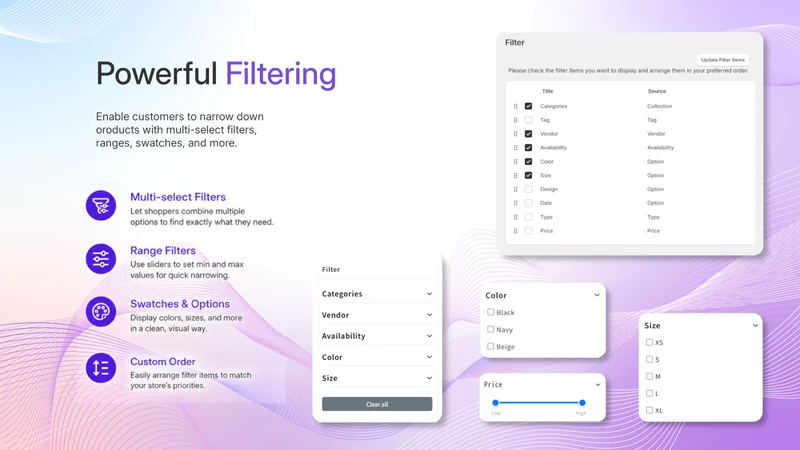Click the drag handle for Color row

coord(515,161)
